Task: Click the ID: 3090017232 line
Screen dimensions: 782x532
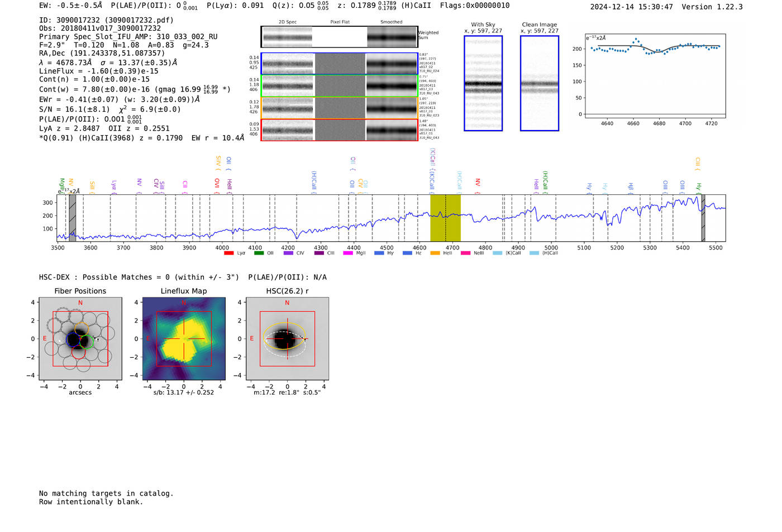Action: pyautogui.click(x=106, y=20)
